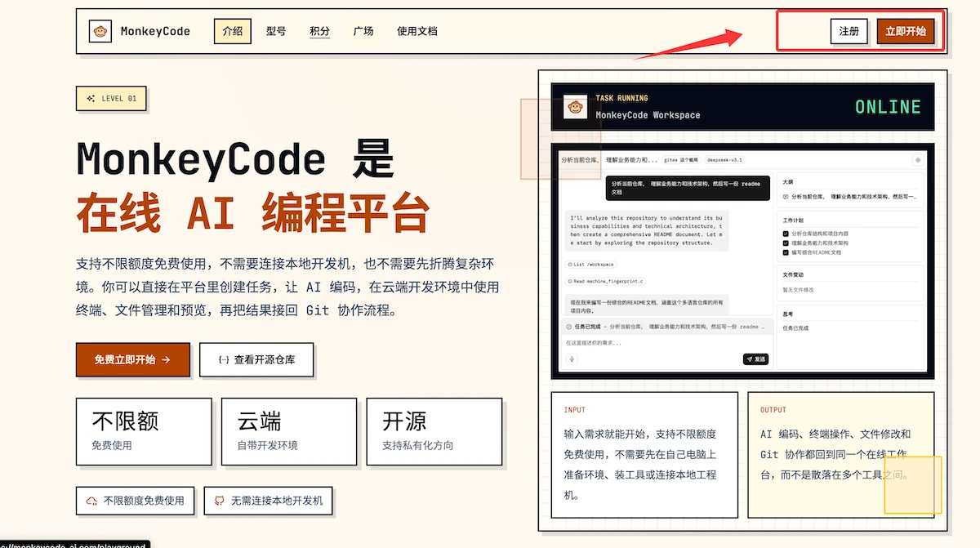980x548 pixels.
Task: Click the outline item icon under 大纲
Action: (x=786, y=197)
